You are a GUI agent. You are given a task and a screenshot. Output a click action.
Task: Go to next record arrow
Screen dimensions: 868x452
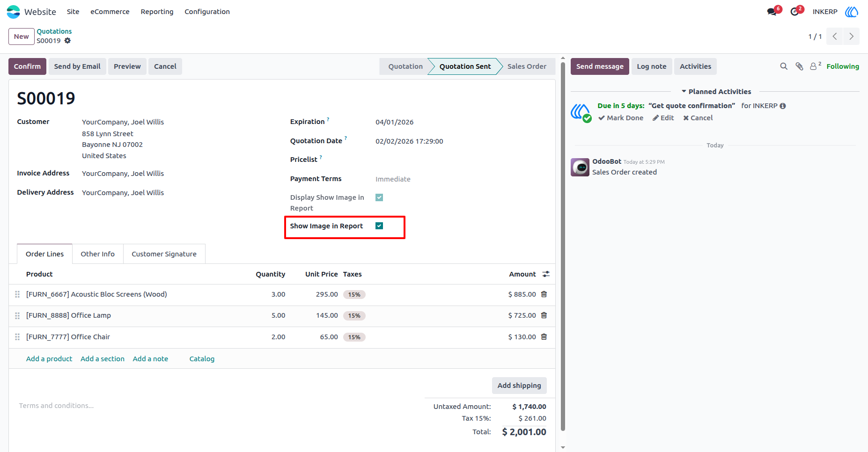coord(852,36)
